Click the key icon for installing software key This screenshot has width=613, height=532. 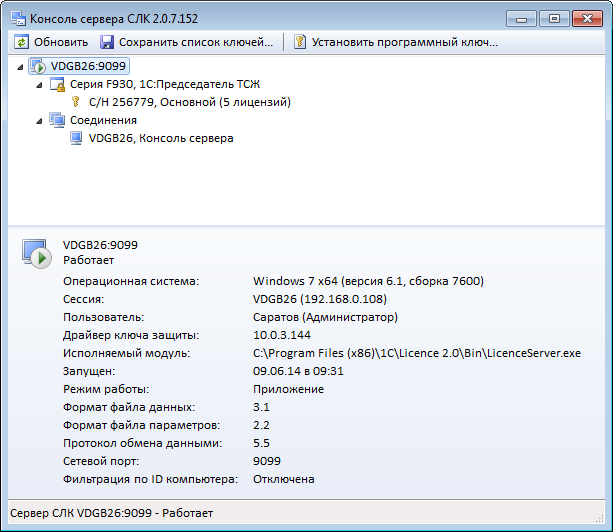299,42
